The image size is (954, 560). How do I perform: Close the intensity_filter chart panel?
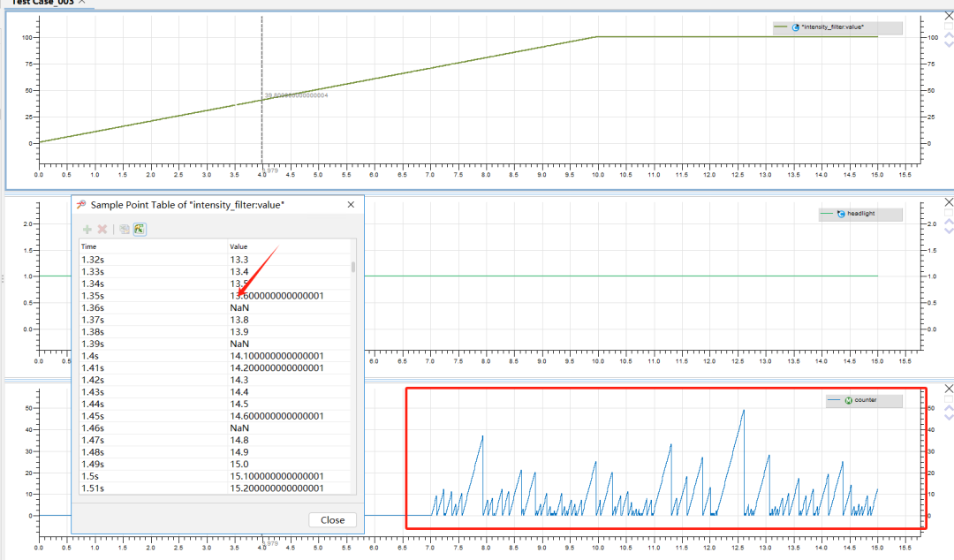click(x=949, y=16)
